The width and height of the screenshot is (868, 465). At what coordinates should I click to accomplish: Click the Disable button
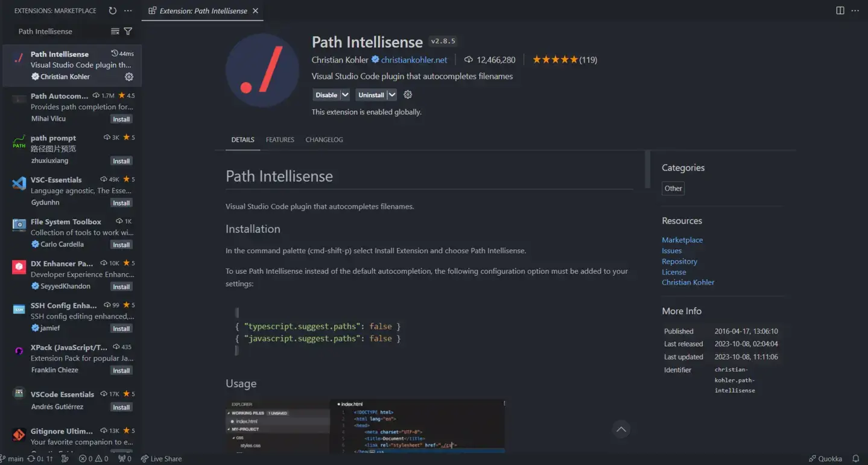tap(326, 95)
